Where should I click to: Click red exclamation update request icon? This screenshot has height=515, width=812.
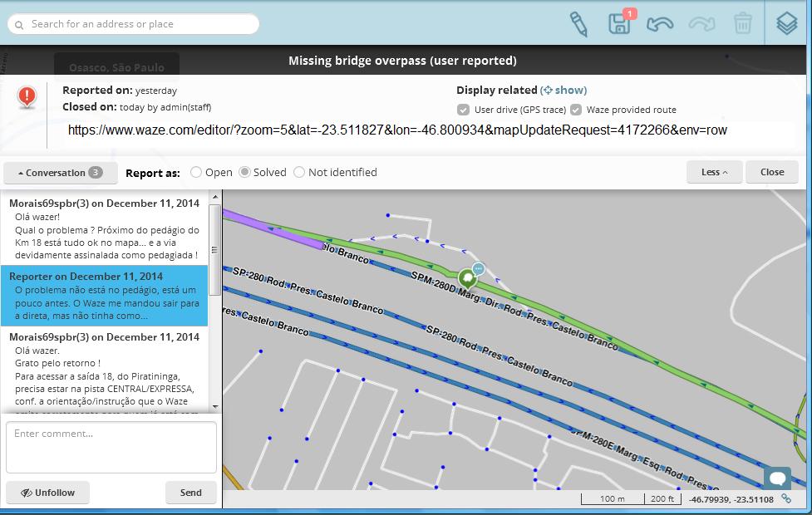(x=27, y=97)
